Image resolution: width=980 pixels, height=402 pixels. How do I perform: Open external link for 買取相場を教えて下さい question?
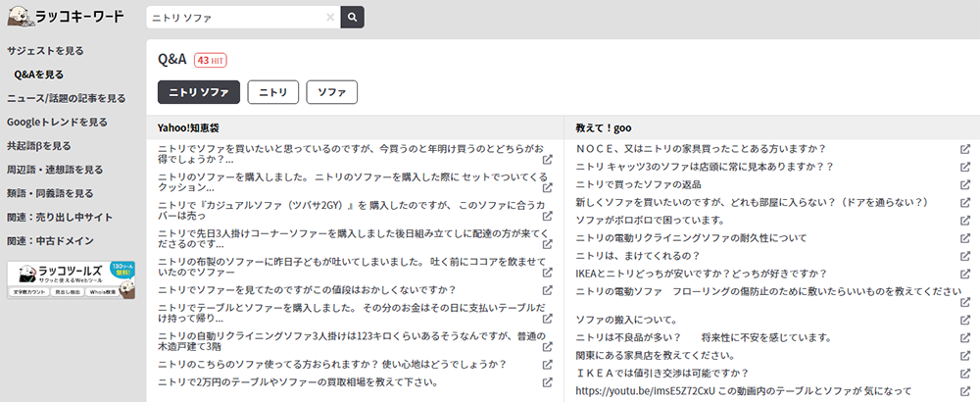[547, 382]
